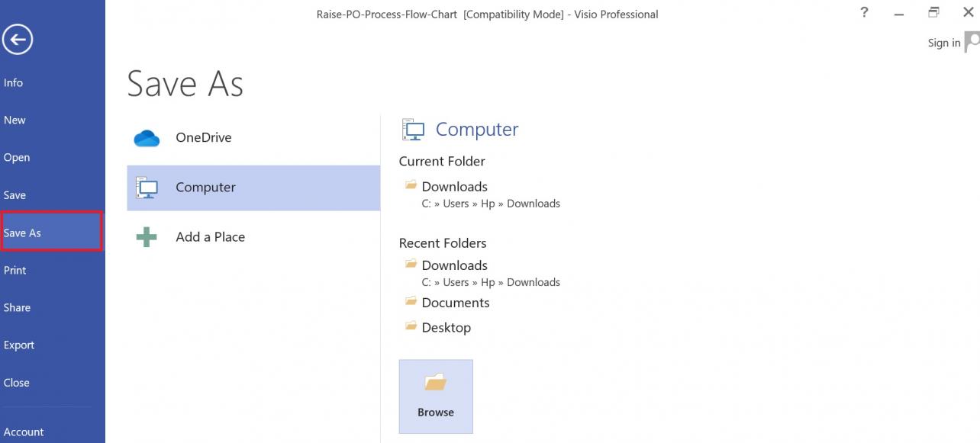Click the green plus for Add a Place
This screenshot has height=443, width=980.
[145, 237]
